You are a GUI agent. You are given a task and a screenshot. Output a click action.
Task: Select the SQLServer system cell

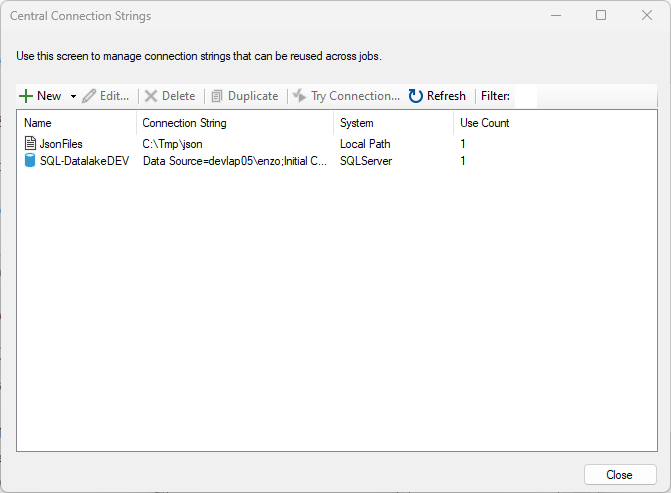[366, 161]
